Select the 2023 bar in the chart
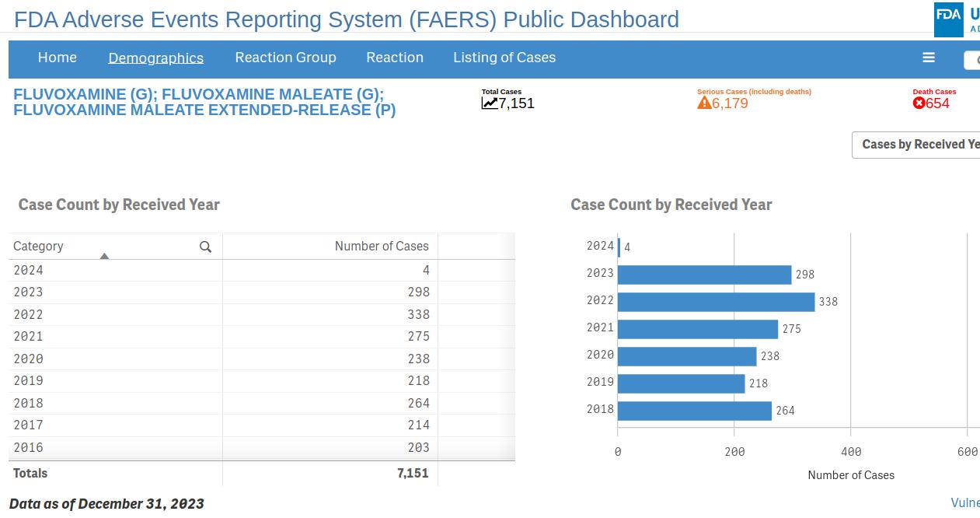The width and height of the screenshot is (980, 518). 703,275
